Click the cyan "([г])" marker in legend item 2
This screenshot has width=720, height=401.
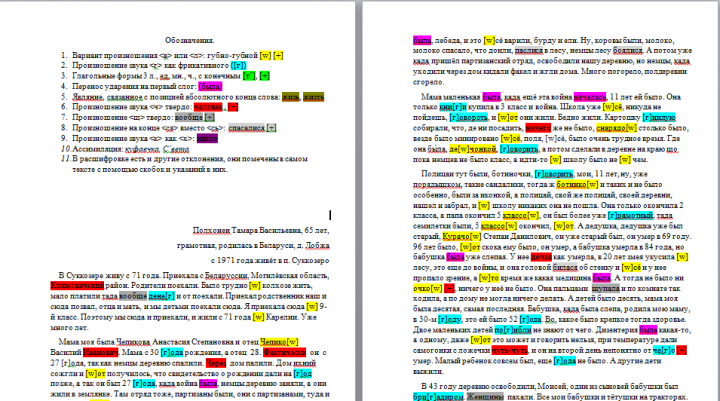tap(238, 66)
